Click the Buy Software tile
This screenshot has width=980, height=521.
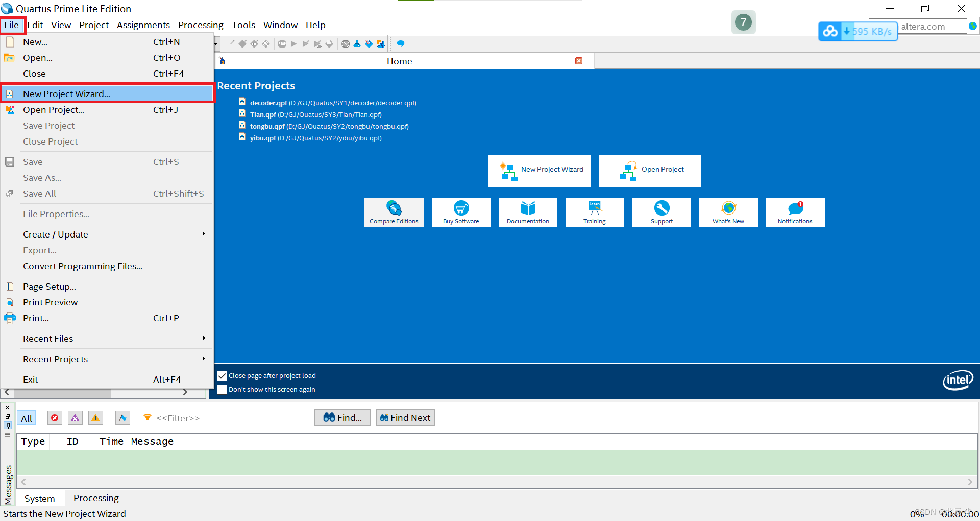tap(461, 212)
